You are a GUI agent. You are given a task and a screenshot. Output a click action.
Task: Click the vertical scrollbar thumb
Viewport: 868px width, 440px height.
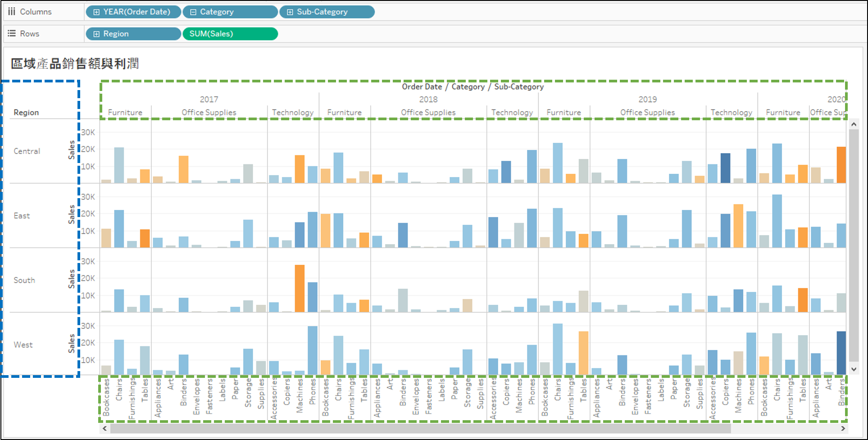854,243
